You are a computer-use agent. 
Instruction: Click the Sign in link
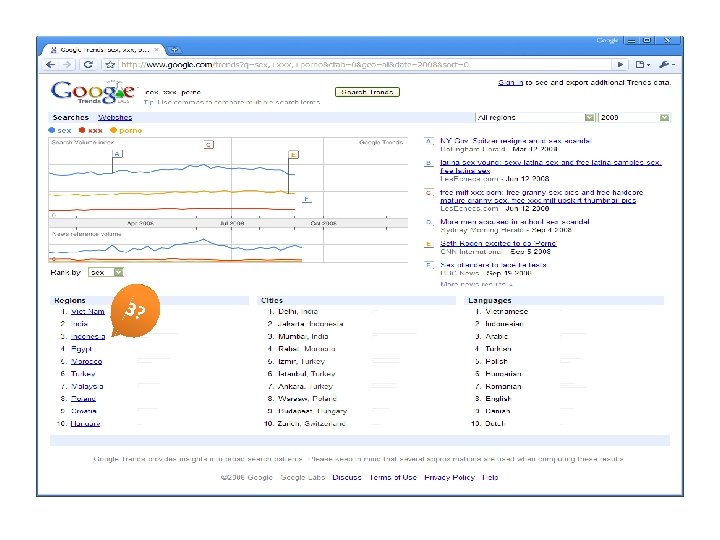pos(510,83)
